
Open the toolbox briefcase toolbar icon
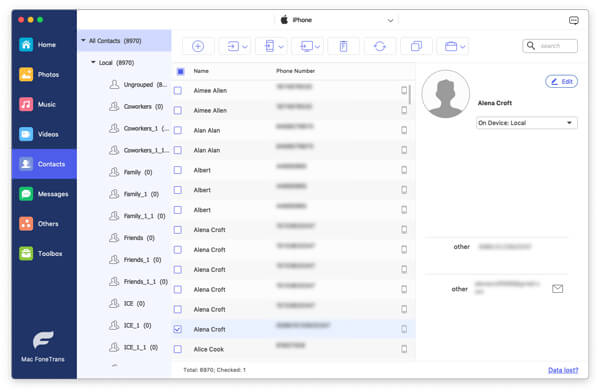point(454,46)
